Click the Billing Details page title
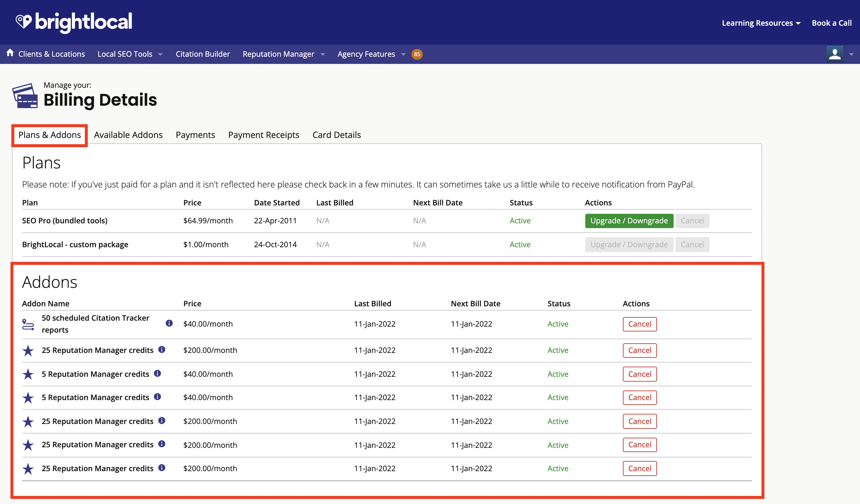 (100, 100)
